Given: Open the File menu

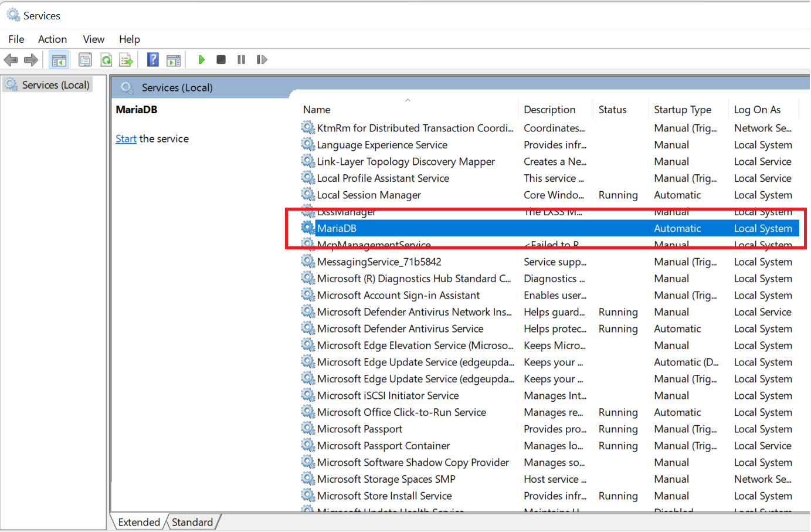Looking at the screenshot, I should coord(16,39).
